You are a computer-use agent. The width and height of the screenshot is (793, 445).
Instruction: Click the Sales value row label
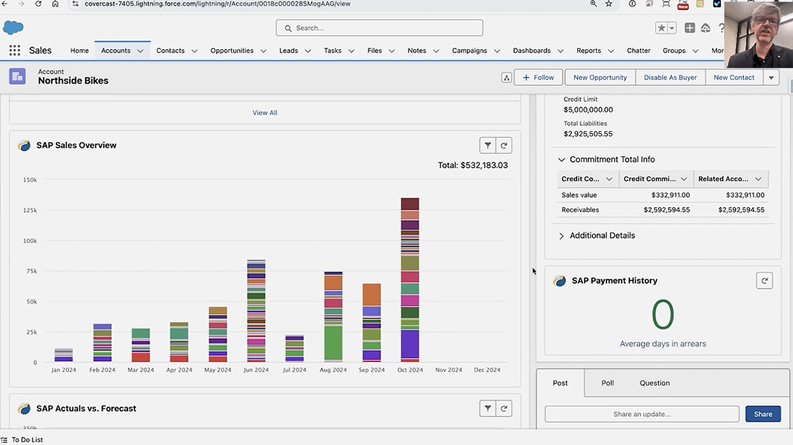coord(579,195)
